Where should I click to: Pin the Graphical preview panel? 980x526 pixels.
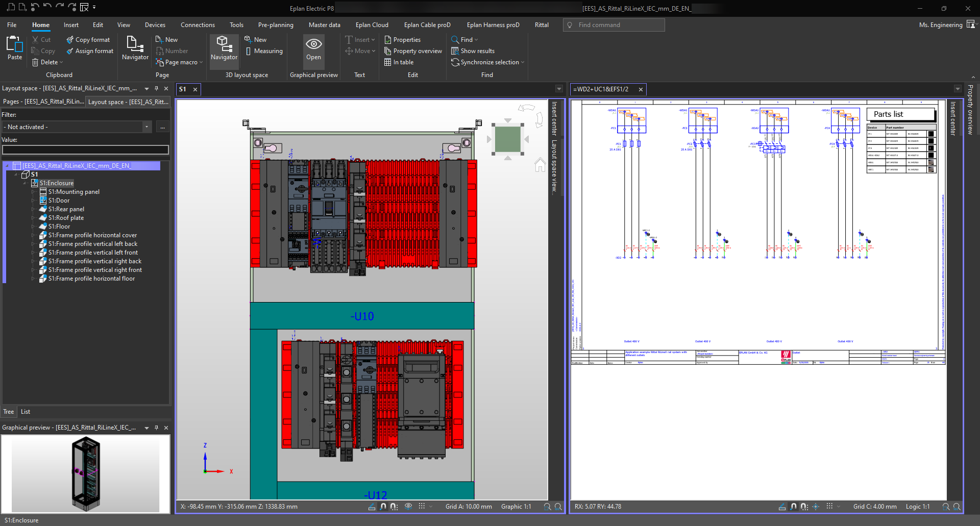coord(157,428)
